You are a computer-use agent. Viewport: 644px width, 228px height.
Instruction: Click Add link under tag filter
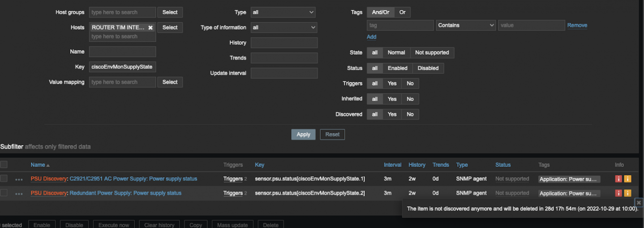[x=372, y=37]
